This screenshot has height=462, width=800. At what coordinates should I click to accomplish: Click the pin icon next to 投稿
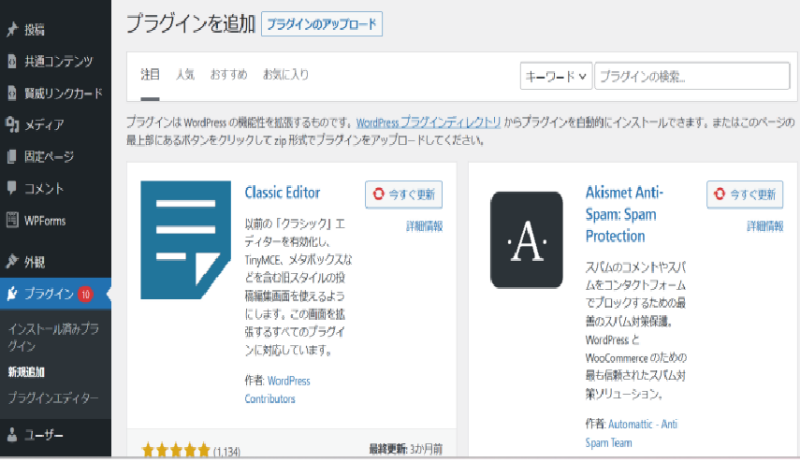(12, 30)
